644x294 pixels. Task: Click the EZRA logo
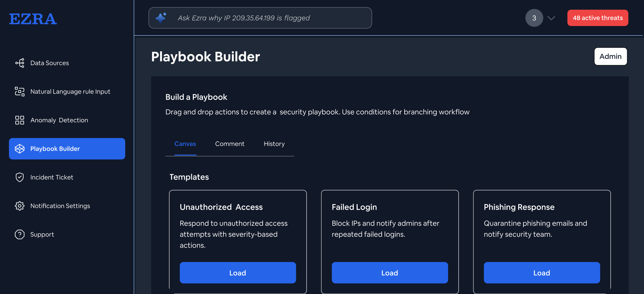click(33, 18)
